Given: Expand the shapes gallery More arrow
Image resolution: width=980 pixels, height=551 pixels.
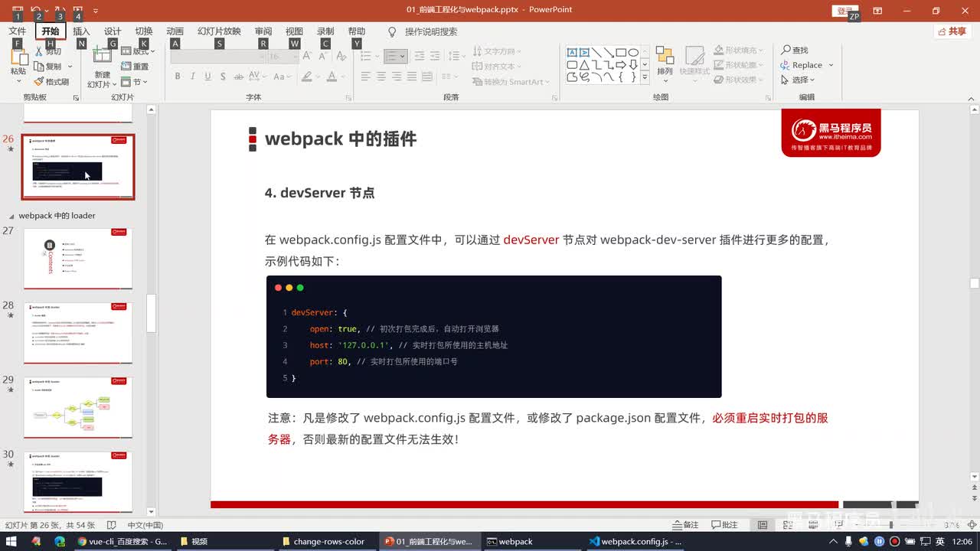Looking at the screenshot, I should pos(645,77).
